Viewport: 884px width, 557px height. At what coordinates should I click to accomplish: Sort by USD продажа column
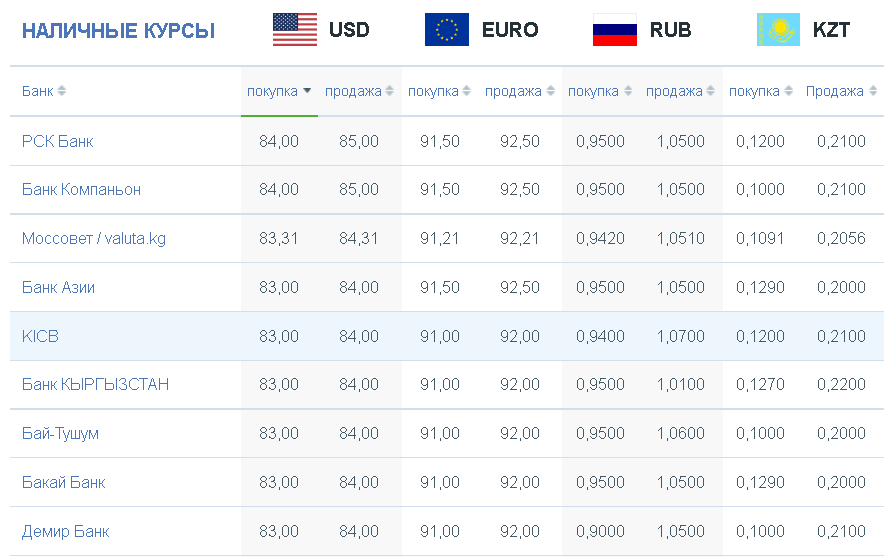(359, 91)
